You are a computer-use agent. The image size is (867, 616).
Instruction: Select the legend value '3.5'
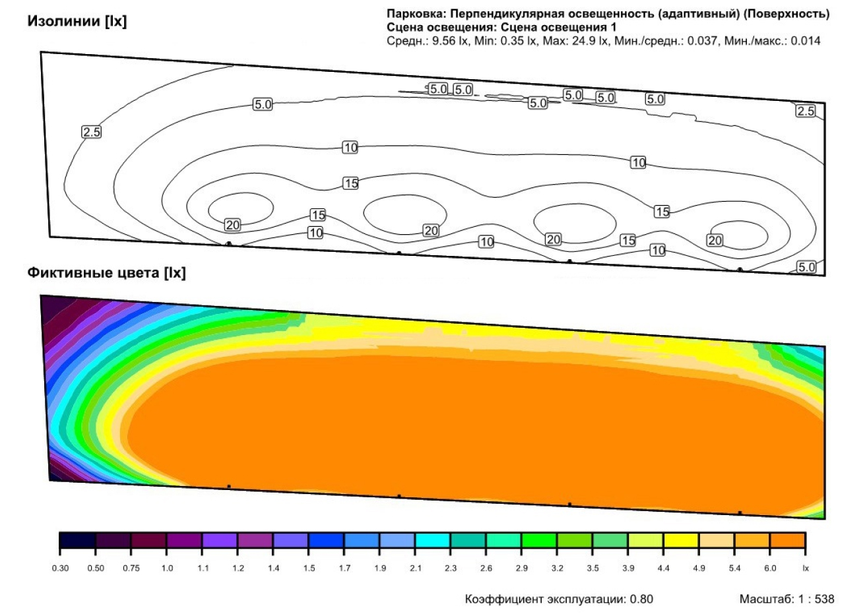pos(593,569)
